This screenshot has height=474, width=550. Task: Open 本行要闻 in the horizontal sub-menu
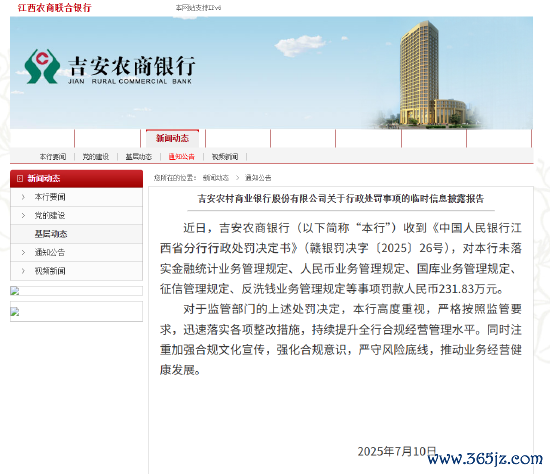coord(53,157)
